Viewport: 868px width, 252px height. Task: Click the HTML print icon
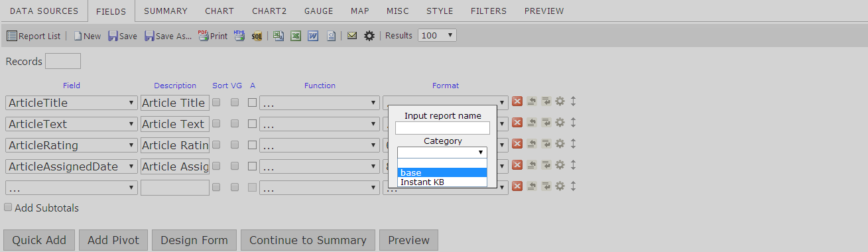(239, 36)
